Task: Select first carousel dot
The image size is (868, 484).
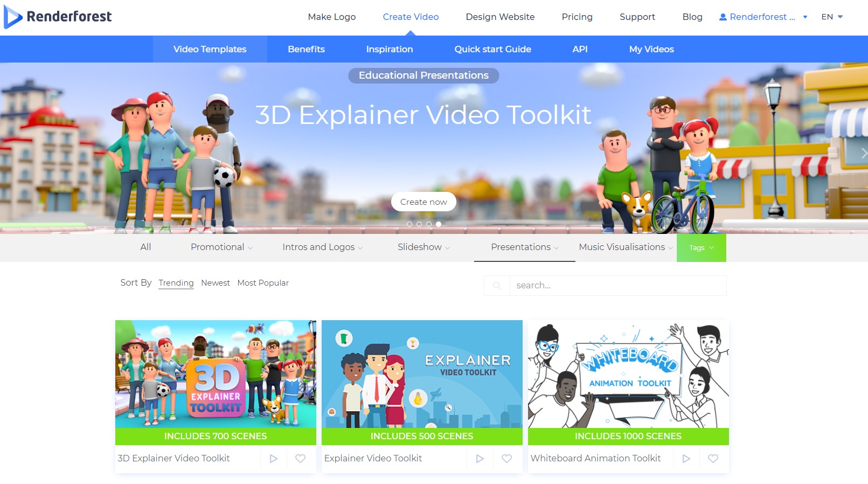Action: coord(409,224)
